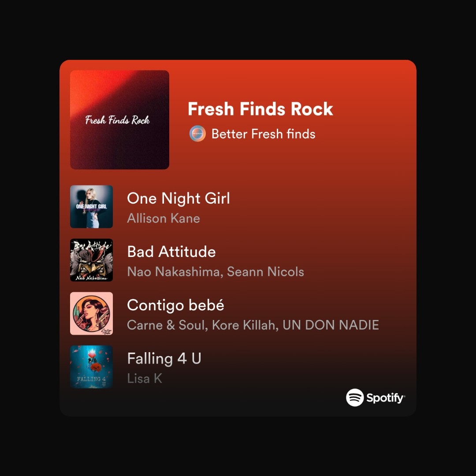
Task: Click the Spotify logo icon
Action: (354, 398)
